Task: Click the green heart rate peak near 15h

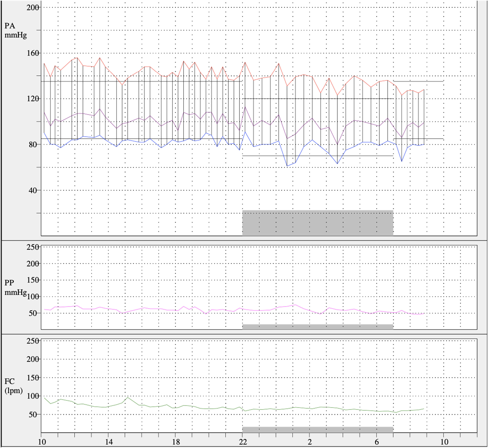Action: (128, 397)
